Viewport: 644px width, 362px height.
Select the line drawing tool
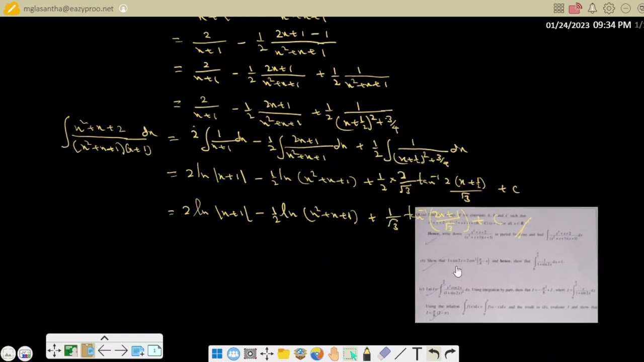point(400,354)
